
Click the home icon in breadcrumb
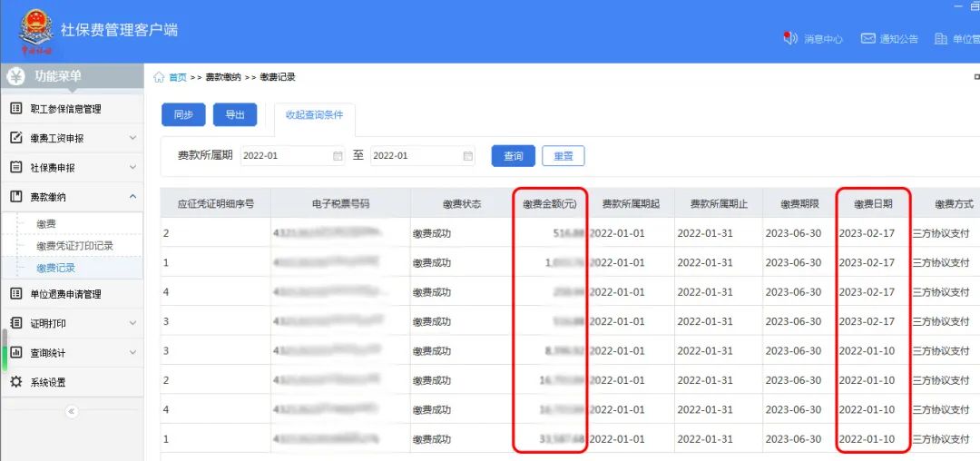[x=159, y=77]
